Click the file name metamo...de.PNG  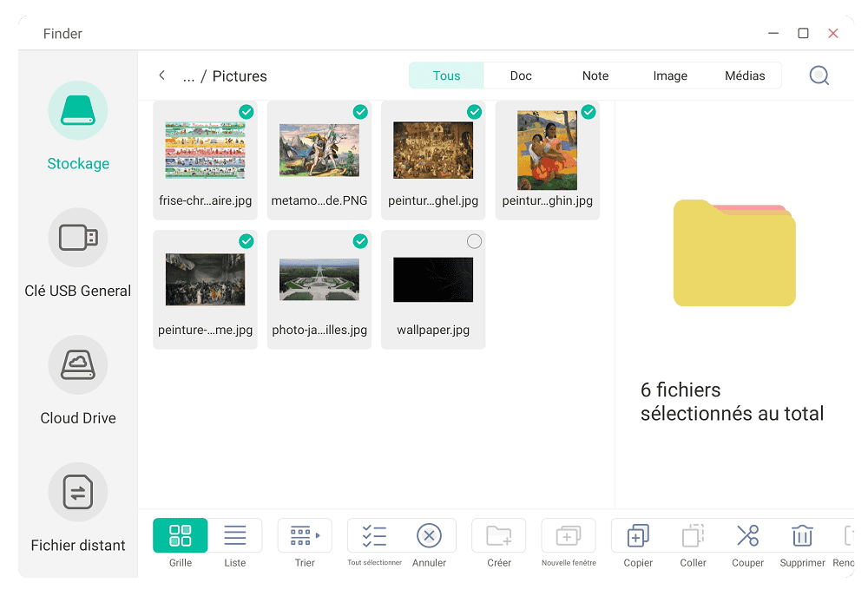[x=319, y=200]
